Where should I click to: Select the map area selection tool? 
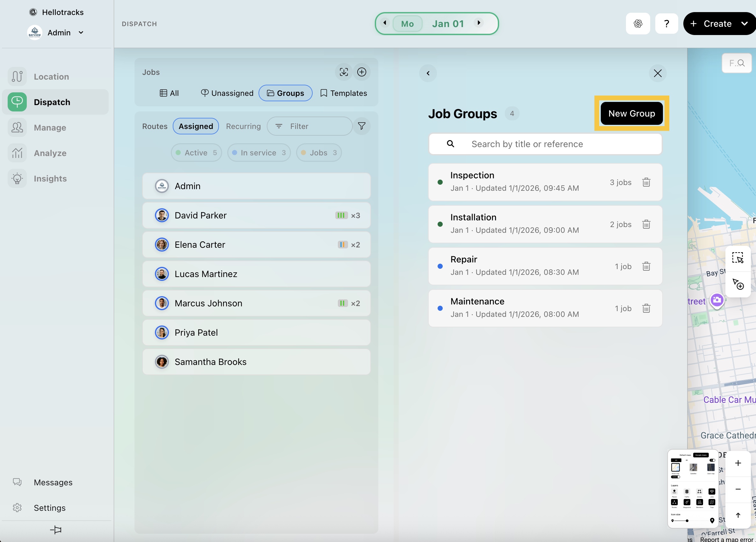click(738, 258)
